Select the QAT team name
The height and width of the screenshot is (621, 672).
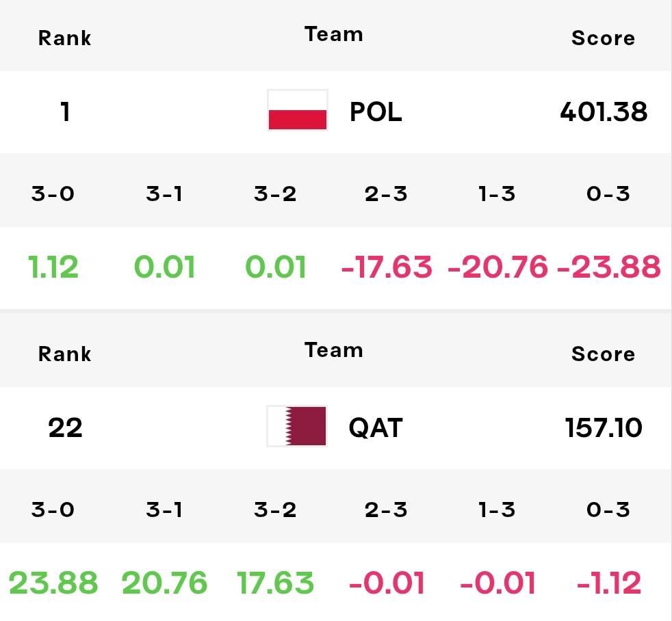[376, 428]
